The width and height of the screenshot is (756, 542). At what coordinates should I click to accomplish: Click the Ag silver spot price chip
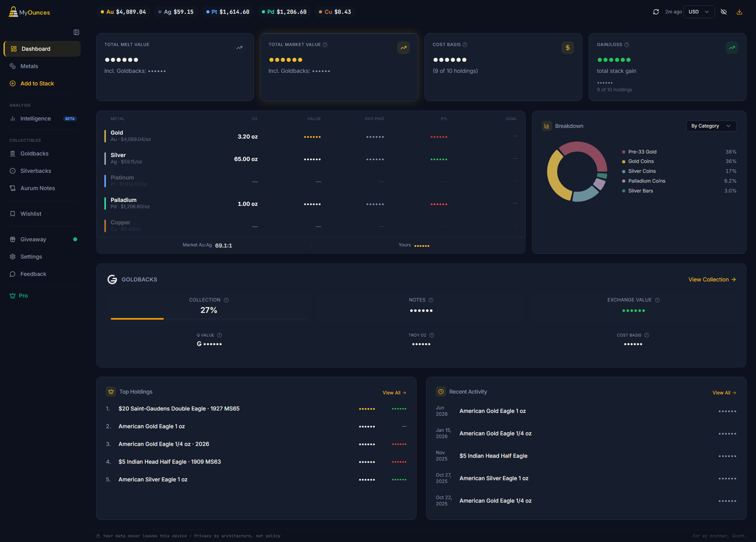pyautogui.click(x=176, y=12)
